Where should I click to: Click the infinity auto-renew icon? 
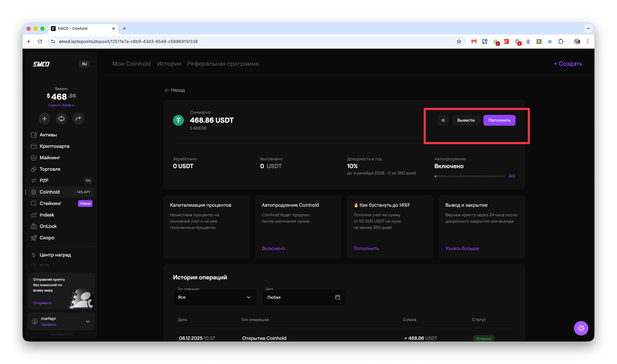point(512,176)
